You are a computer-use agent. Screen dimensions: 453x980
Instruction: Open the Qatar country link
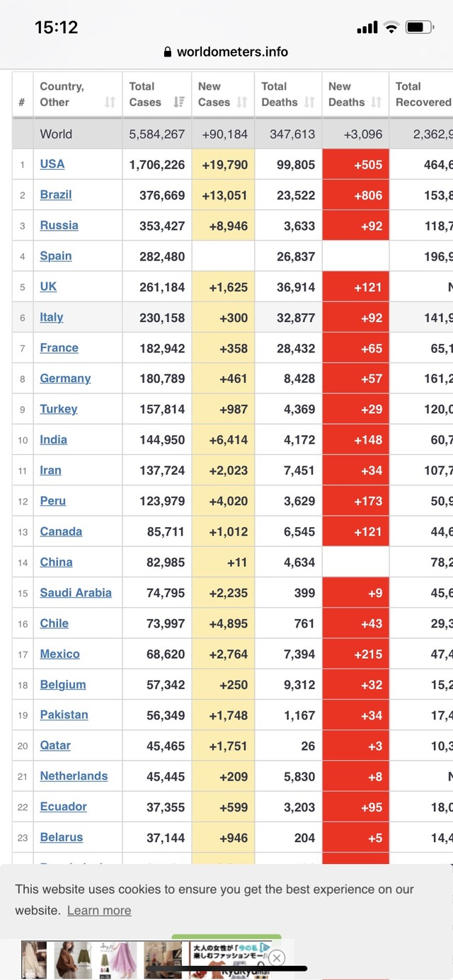pyautogui.click(x=55, y=746)
